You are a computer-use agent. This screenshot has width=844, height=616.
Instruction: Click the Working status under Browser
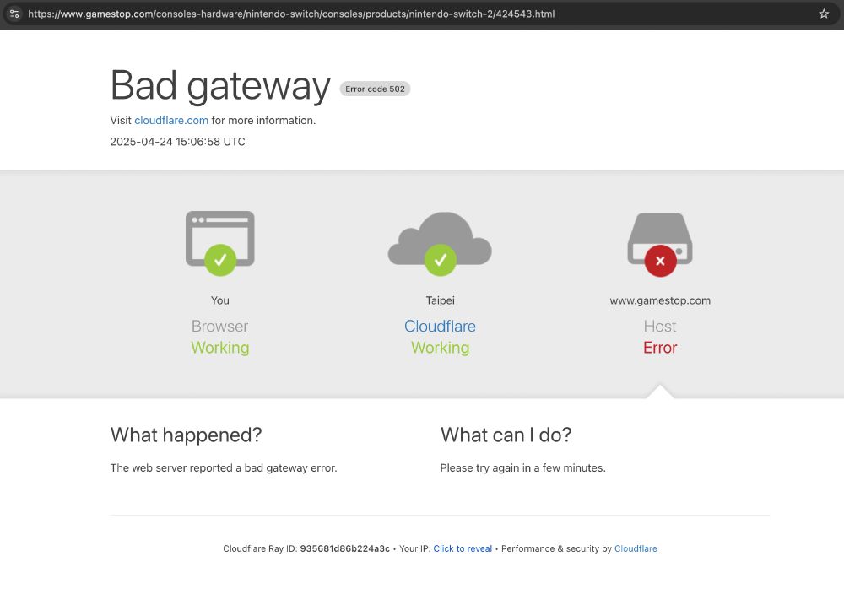[219, 348]
